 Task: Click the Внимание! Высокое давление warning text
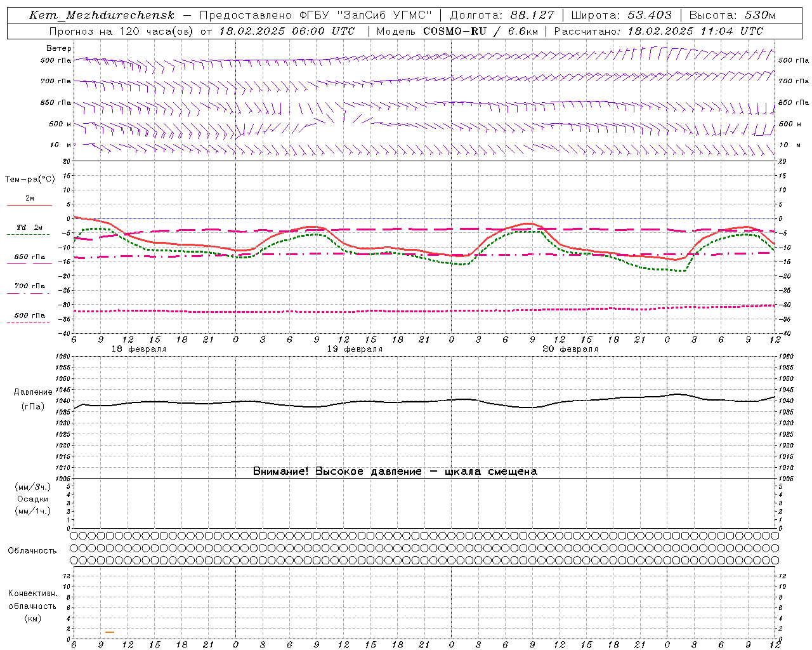point(395,471)
